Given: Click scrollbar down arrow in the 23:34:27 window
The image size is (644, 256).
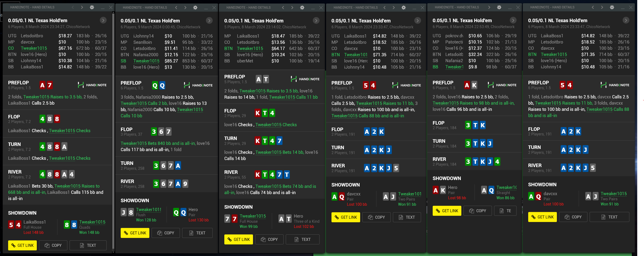Looking at the screenshot, I should tap(113, 252).
